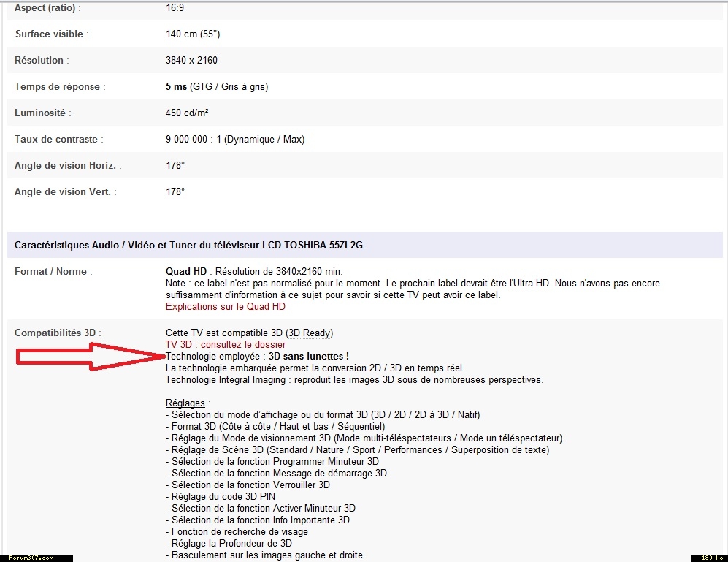
Task: Click the 'Caractéristiques Audio / Vidéo et Tuner' section header
Action: click(188, 246)
